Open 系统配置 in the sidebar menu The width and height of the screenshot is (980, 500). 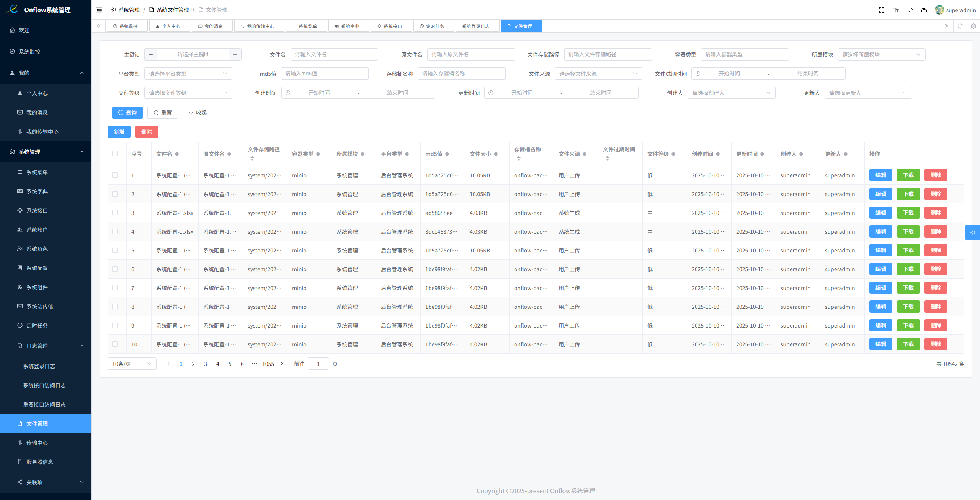point(37,268)
